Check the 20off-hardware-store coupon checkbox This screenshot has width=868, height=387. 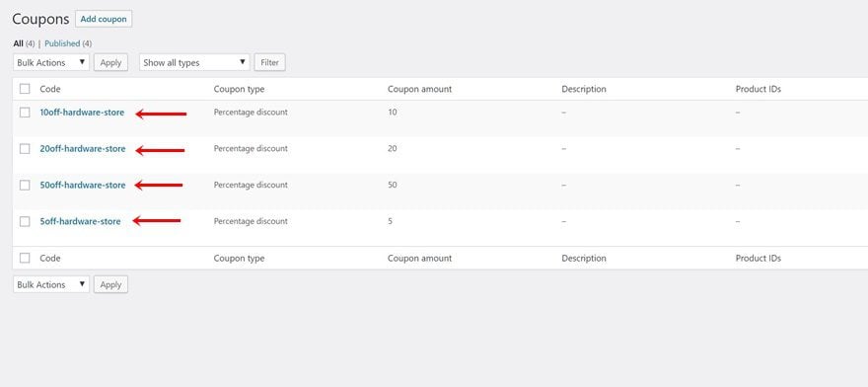pyautogui.click(x=25, y=149)
